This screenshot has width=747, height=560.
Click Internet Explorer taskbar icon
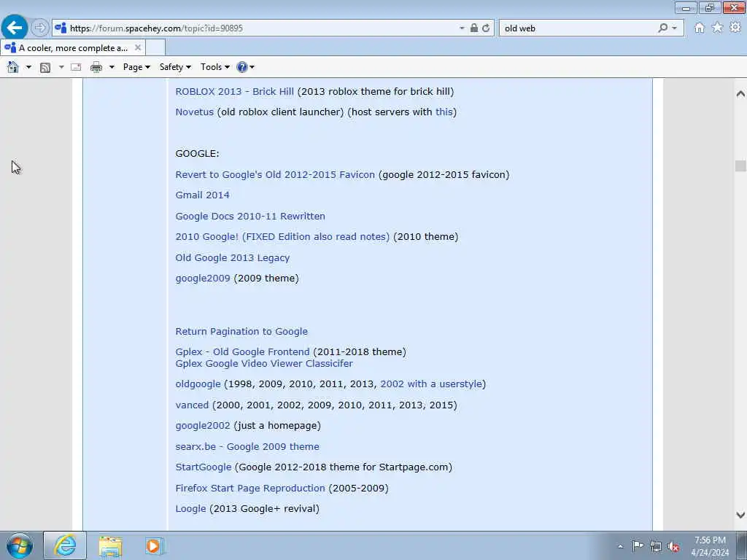tap(65, 545)
